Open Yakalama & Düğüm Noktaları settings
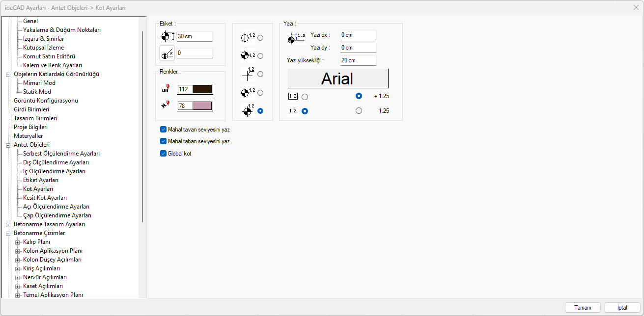This screenshot has width=644, height=316. (62, 30)
